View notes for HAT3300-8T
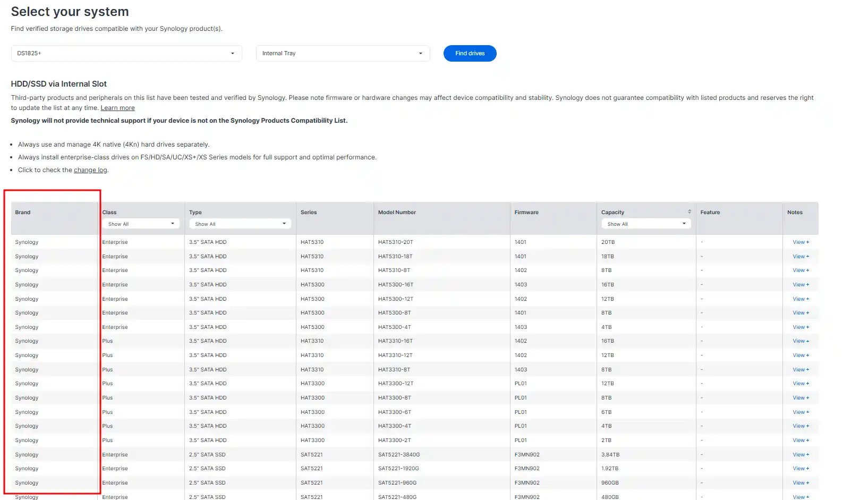The width and height of the screenshot is (868, 500). pos(801,398)
